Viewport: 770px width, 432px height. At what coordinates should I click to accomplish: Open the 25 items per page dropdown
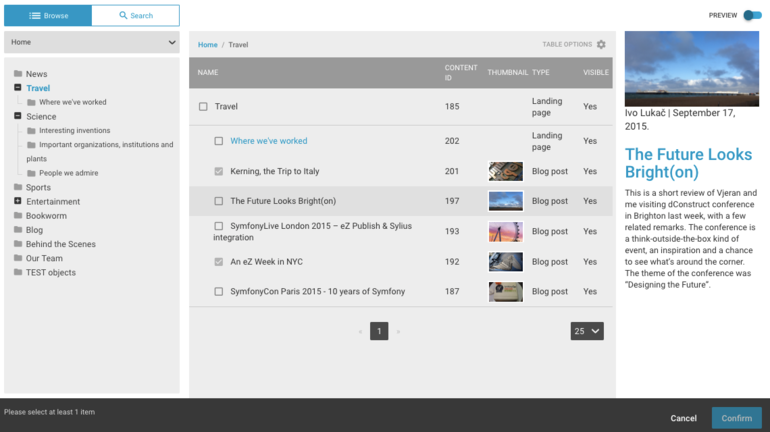587,331
